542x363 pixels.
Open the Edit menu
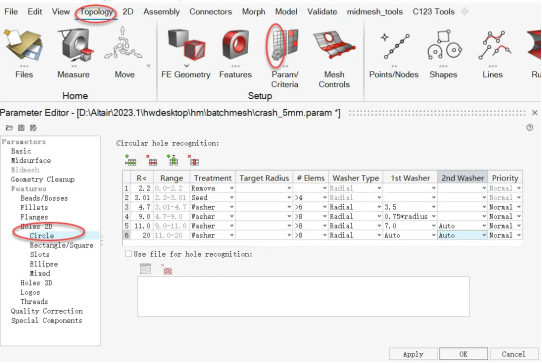click(x=35, y=12)
